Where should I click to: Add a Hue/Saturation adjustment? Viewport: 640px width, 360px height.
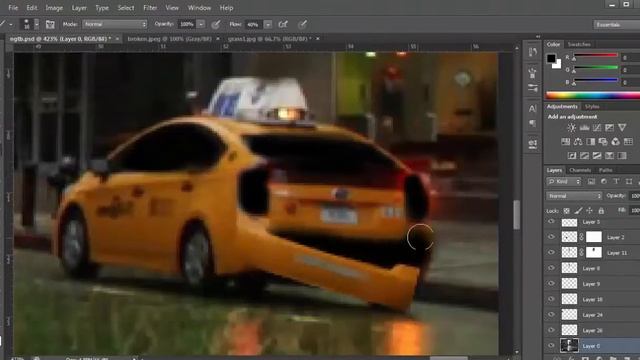[565, 142]
